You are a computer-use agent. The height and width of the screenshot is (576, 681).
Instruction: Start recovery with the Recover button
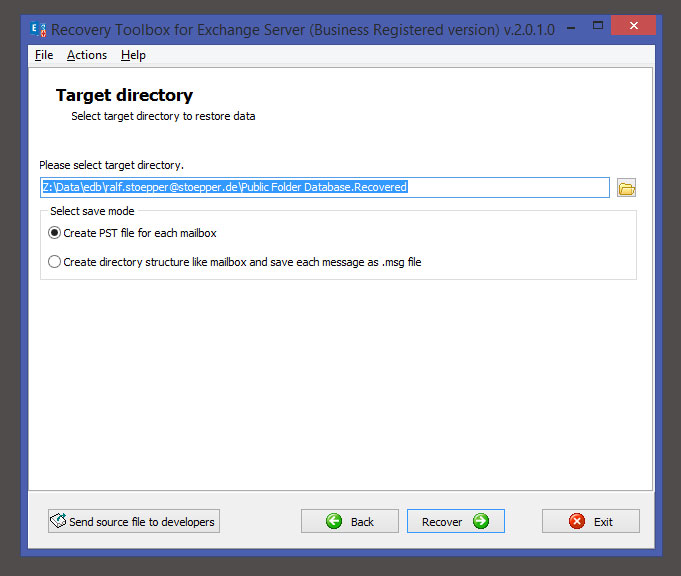tap(456, 521)
